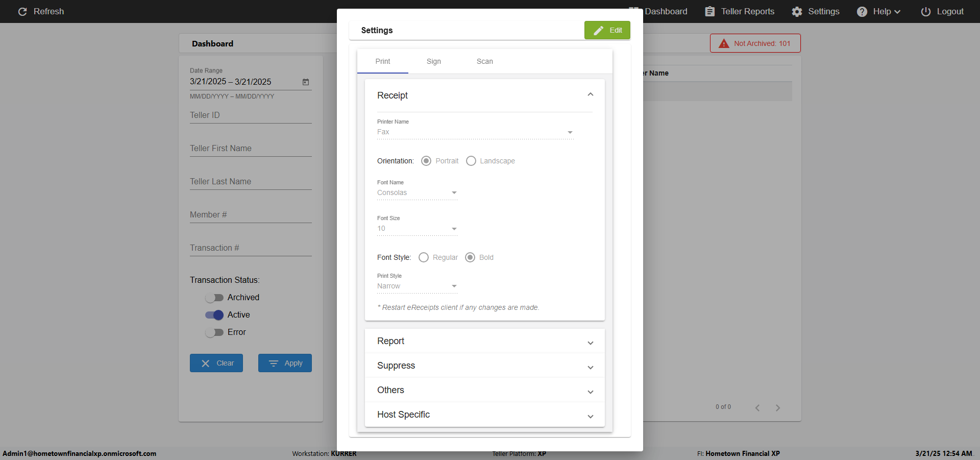Viewport: 980px width, 460px height.
Task: Open the Printer Name dropdown
Action: 475,132
